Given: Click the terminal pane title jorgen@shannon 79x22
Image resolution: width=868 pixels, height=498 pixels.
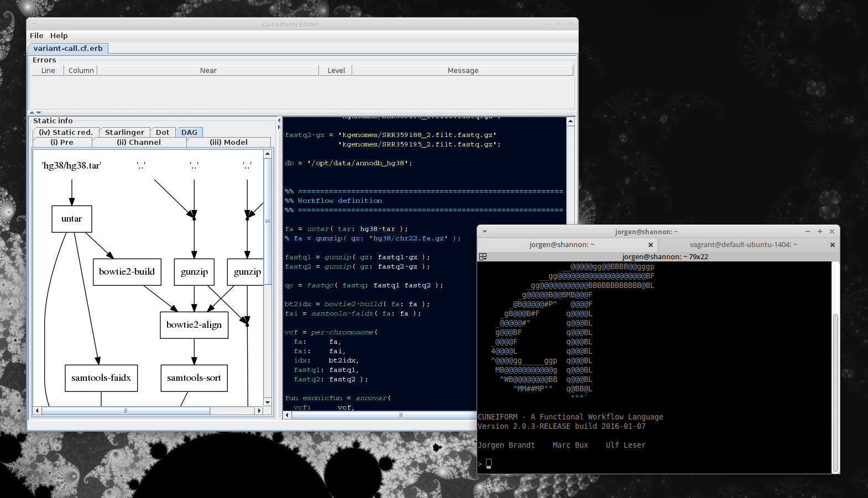Looking at the screenshot, I should 665,256.
